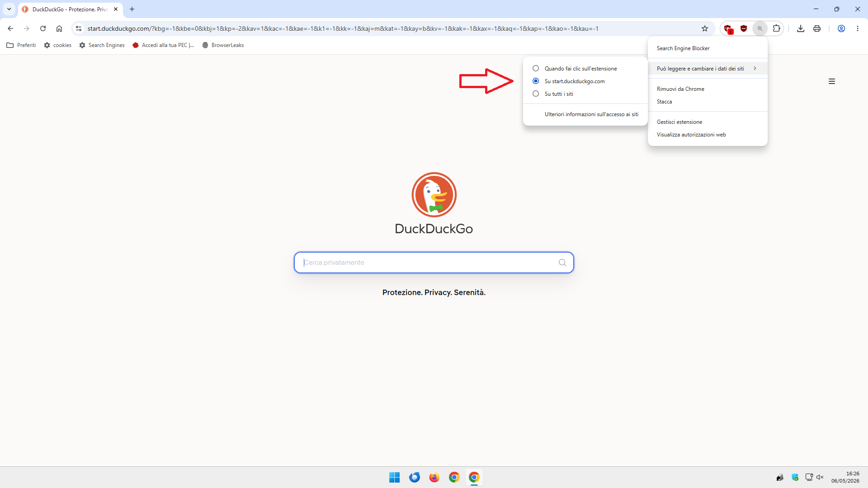Image resolution: width=868 pixels, height=488 pixels.
Task: Select 'Quando fai clic sull'estensione' radio option
Action: pyautogui.click(x=536, y=69)
